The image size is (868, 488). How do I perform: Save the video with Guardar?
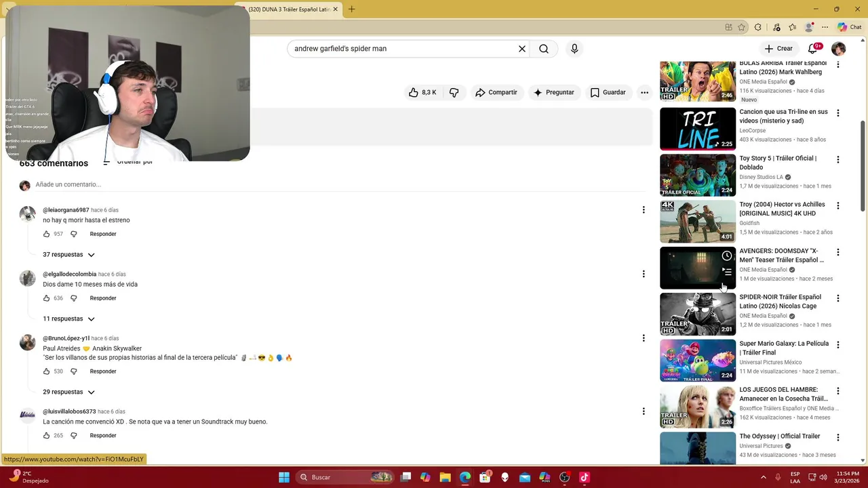point(608,92)
